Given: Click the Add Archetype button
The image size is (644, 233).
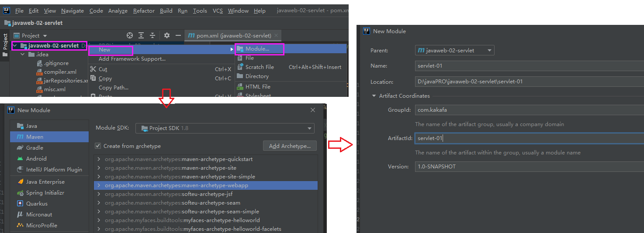Looking at the screenshot, I should point(290,146).
